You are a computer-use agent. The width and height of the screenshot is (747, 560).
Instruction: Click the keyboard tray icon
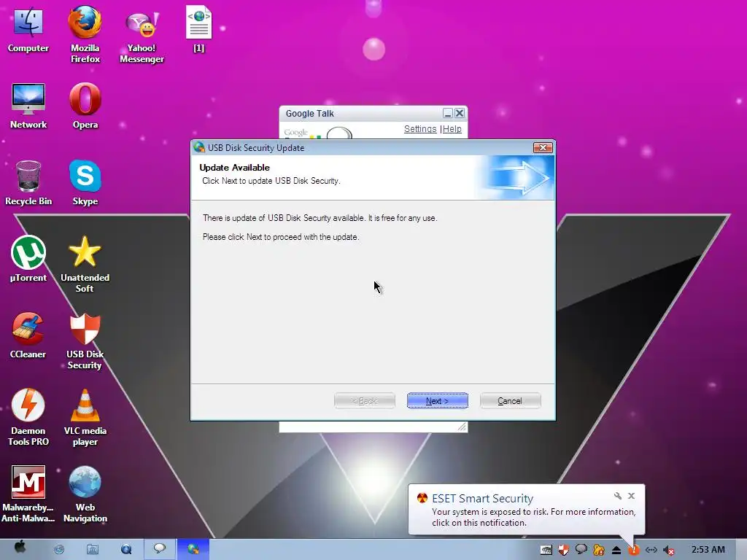pyautogui.click(x=546, y=551)
